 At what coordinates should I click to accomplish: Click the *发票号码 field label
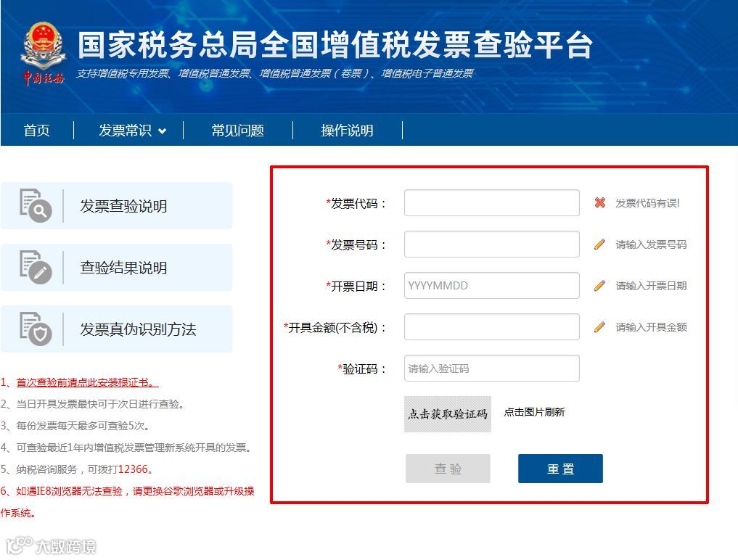356,245
